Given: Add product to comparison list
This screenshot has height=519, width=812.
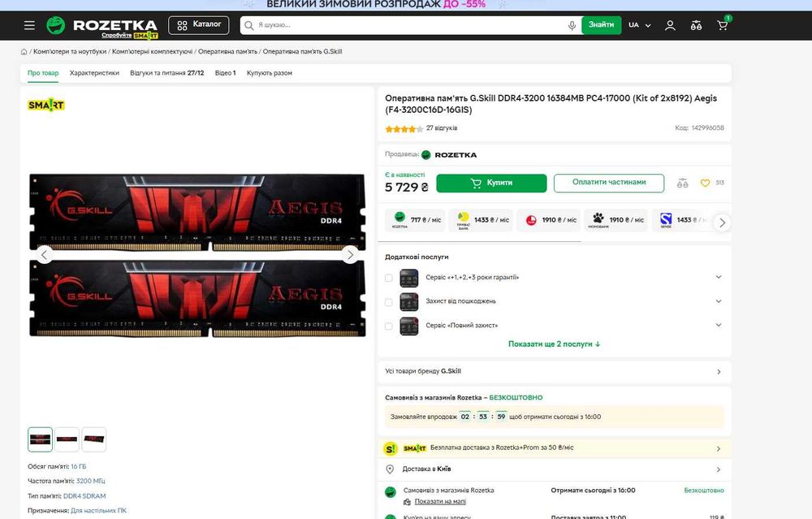Looking at the screenshot, I should pos(683,183).
